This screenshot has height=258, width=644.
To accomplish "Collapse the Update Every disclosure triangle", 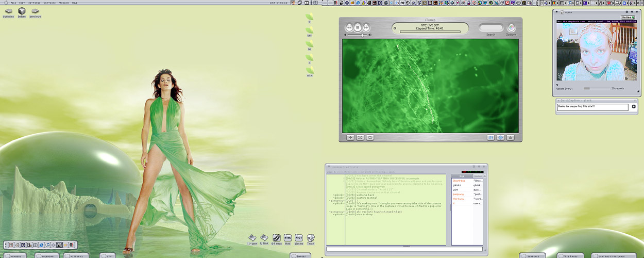I will (557, 85).
